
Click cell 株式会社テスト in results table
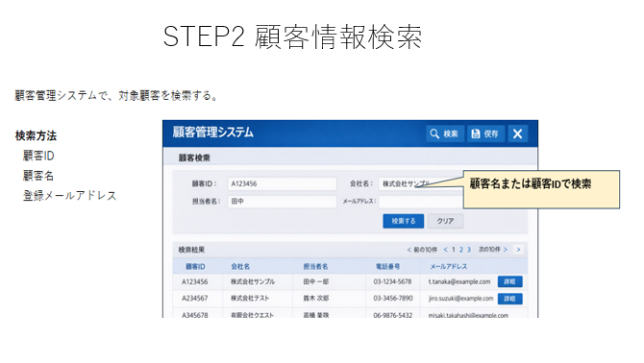[250, 299]
